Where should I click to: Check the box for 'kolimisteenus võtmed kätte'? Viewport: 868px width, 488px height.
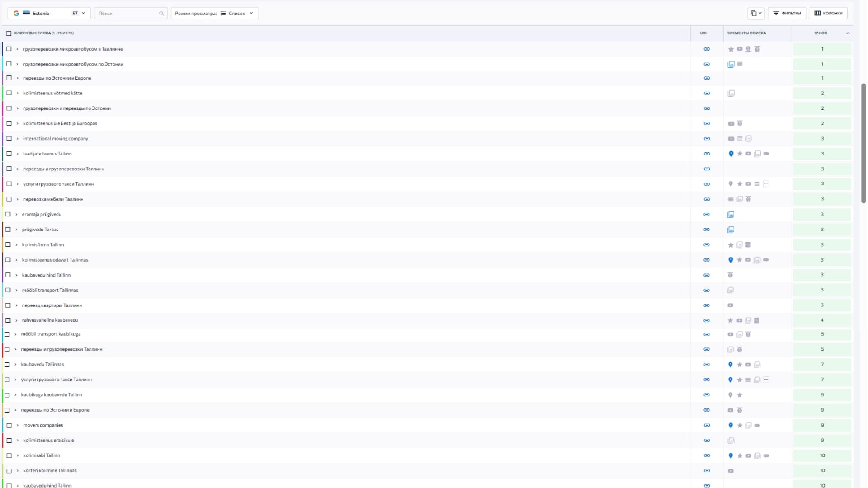click(x=9, y=93)
